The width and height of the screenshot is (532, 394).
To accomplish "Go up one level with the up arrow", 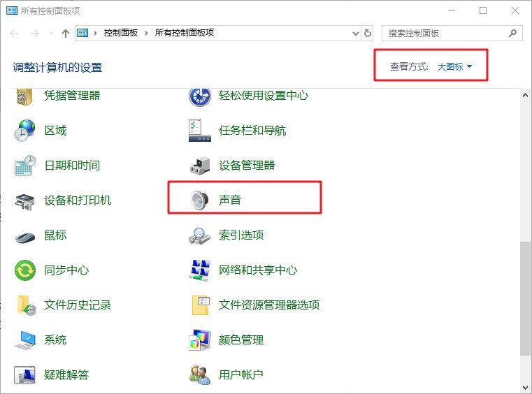I will 66,34.
